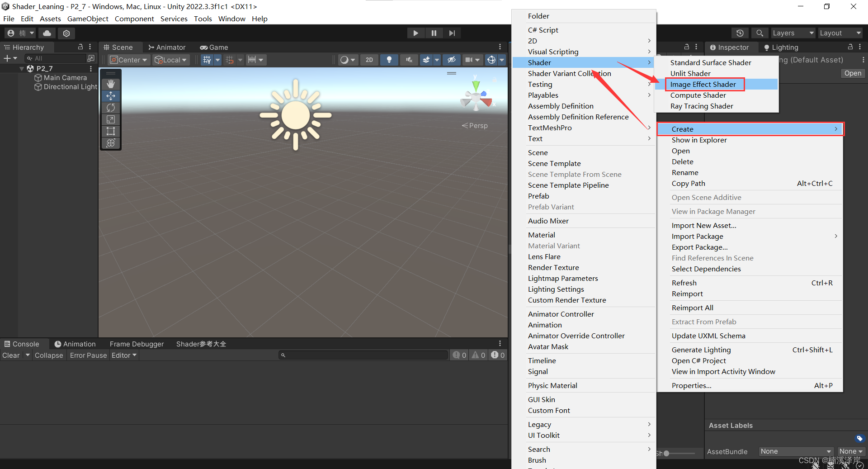868x469 pixels.
Task: Collapse the P2_7 scene tree
Action: click(x=22, y=69)
